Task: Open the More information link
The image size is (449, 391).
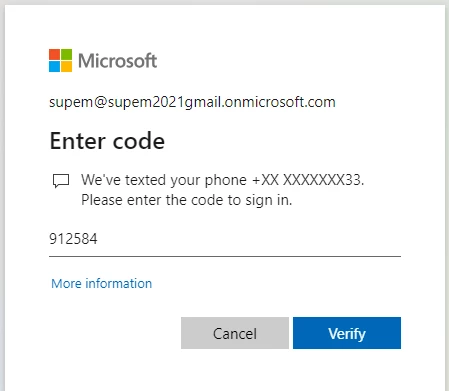Action: click(102, 284)
